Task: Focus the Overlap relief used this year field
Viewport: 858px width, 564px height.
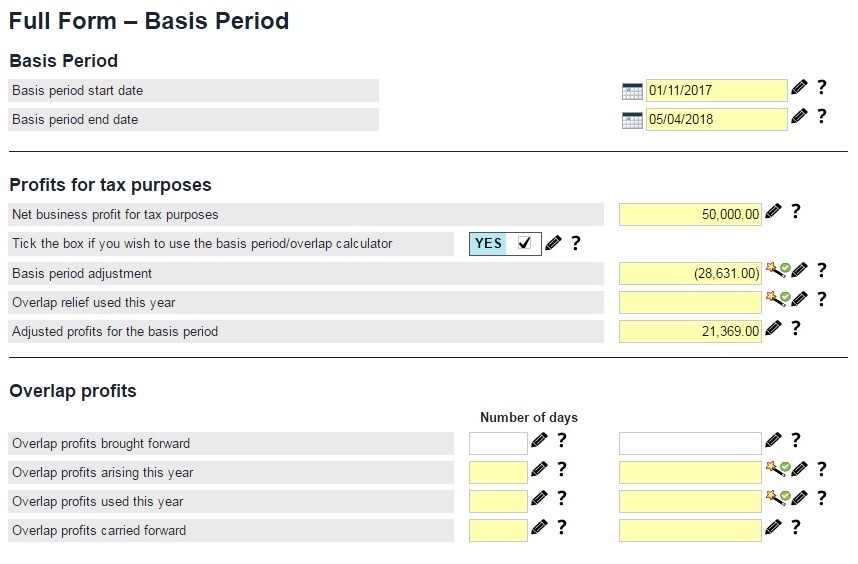Action: 690,302
